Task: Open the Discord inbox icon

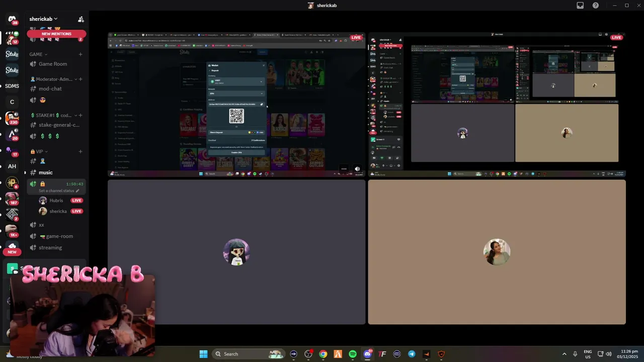Action: point(580,5)
